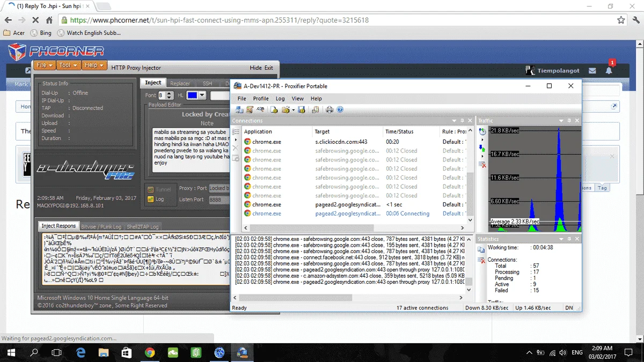Click copy statistics icon in Statistics pane

(481, 250)
